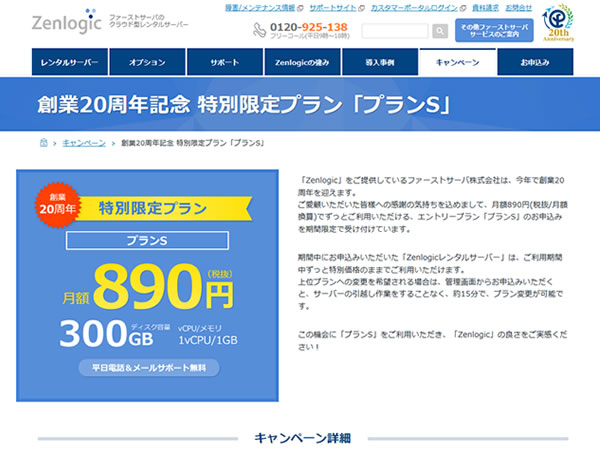The height and width of the screenshot is (450, 600).
Task: Open サポート menu
Action: [225, 62]
